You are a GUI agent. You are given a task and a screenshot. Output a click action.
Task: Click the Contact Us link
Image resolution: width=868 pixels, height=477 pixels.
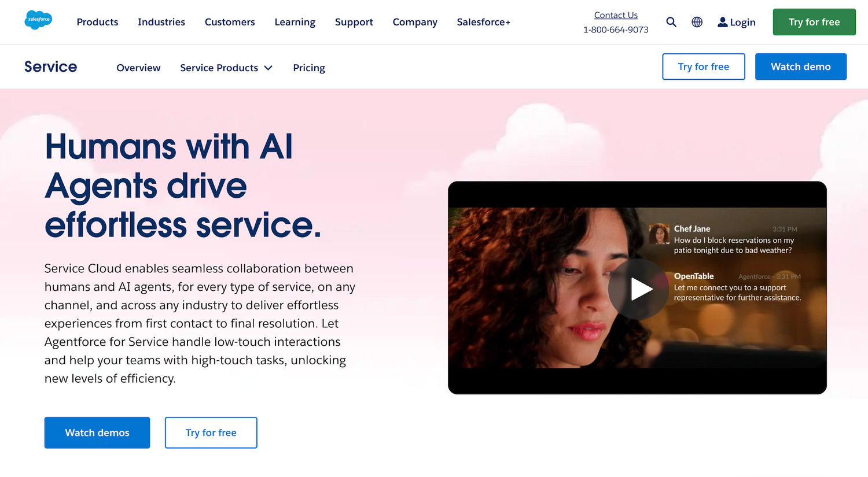point(616,15)
